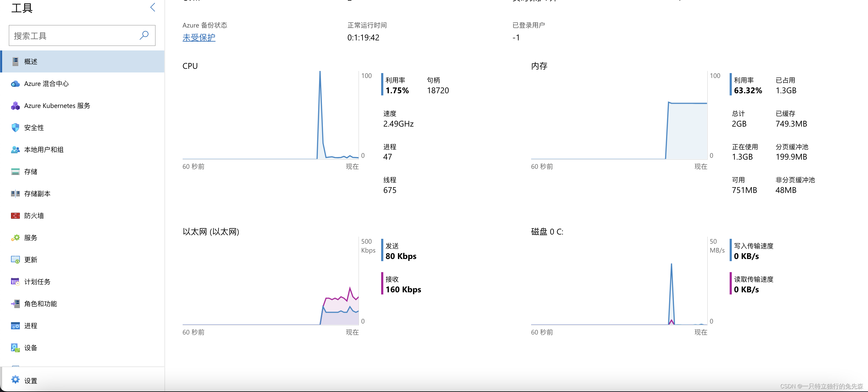The image size is (868, 392).
Task: Click the 未受保护 backup status link
Action: click(x=199, y=37)
